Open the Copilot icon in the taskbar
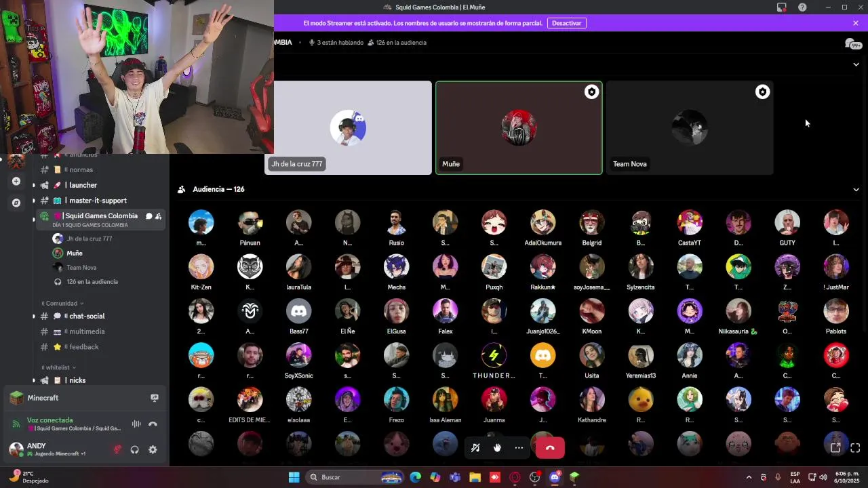The image size is (868, 488). tap(435, 477)
